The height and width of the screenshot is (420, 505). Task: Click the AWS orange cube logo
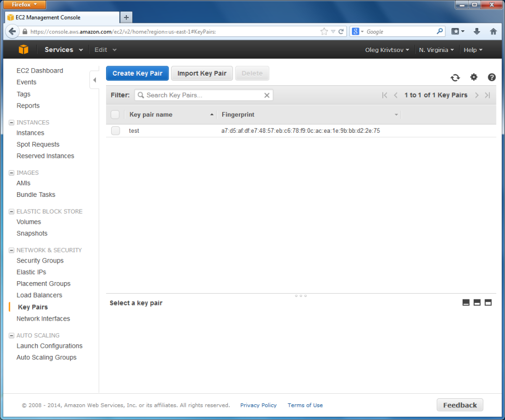tap(23, 49)
